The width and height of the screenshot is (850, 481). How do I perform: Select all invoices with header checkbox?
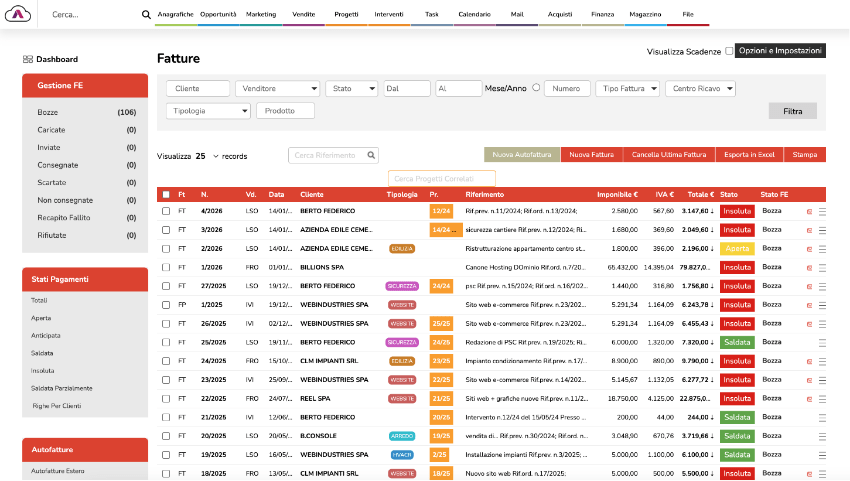coord(166,194)
